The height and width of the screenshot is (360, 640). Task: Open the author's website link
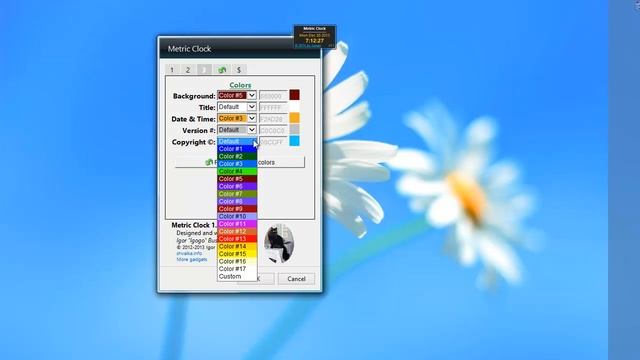[189, 253]
